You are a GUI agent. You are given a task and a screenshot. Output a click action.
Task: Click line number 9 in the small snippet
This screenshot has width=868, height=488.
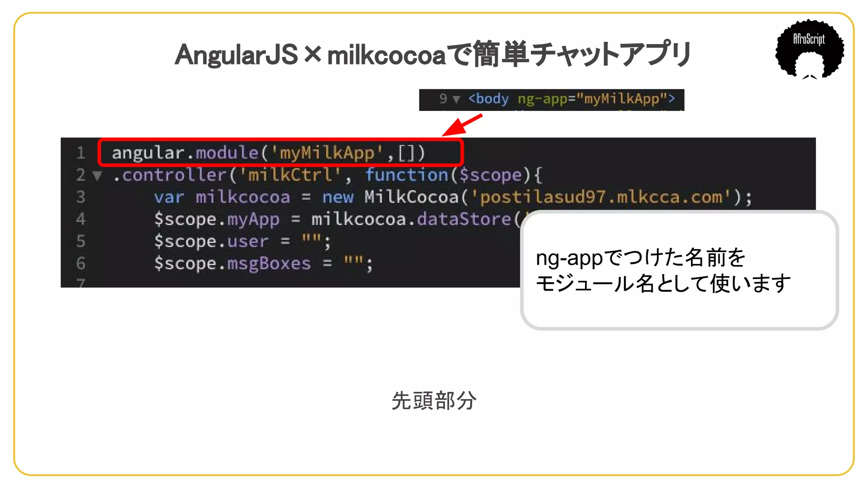click(443, 99)
